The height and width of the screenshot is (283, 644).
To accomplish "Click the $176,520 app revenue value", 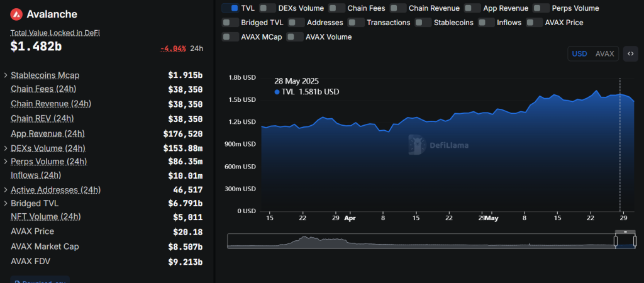I will (x=183, y=134).
